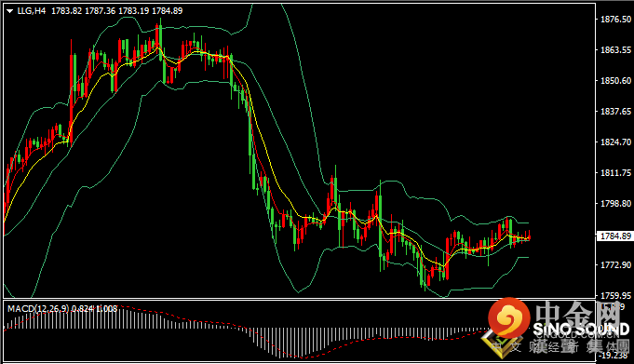The width and height of the screenshot is (634, 364).
Task: Select the high price value 1787.36
Action: 100,11
